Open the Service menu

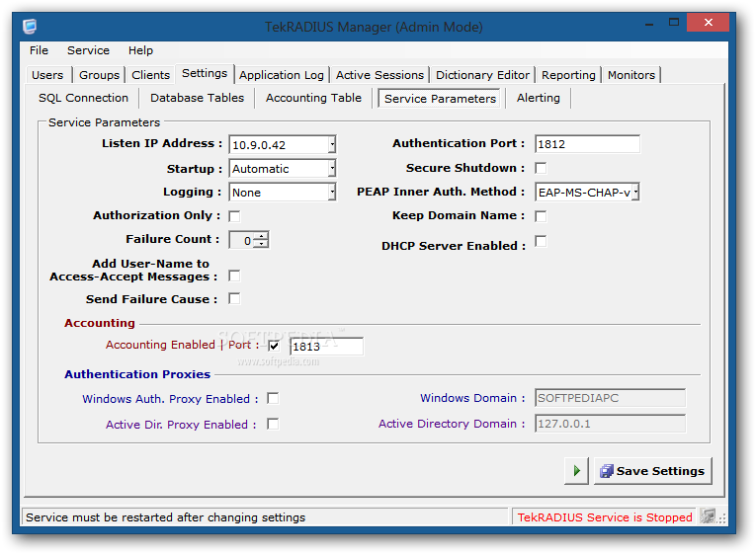pyautogui.click(x=88, y=50)
